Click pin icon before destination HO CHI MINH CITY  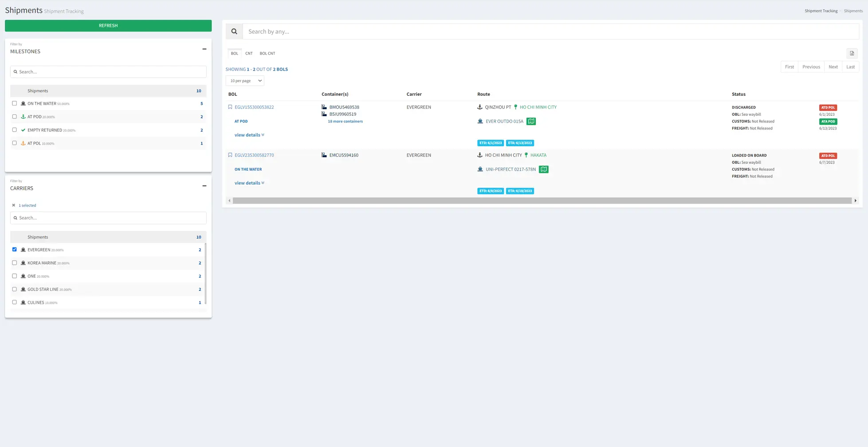(x=515, y=107)
